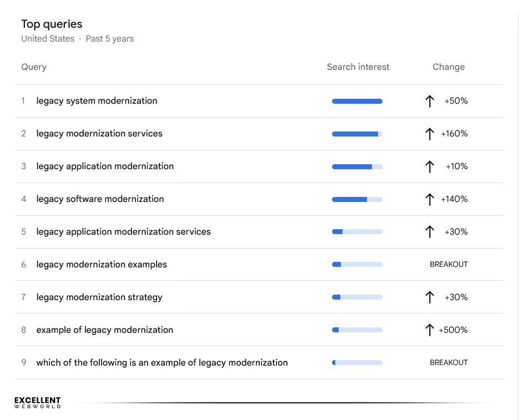The image size is (519, 420).
Task: Click the United States Past 5 years subtitle
Action: pos(77,38)
